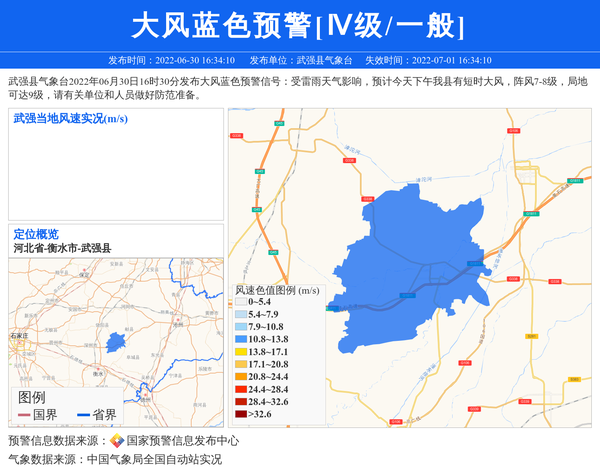Image resolution: width=600 pixels, height=471 pixels.
Task: Click the 风速色值图例 legend title
Action: pos(276,290)
